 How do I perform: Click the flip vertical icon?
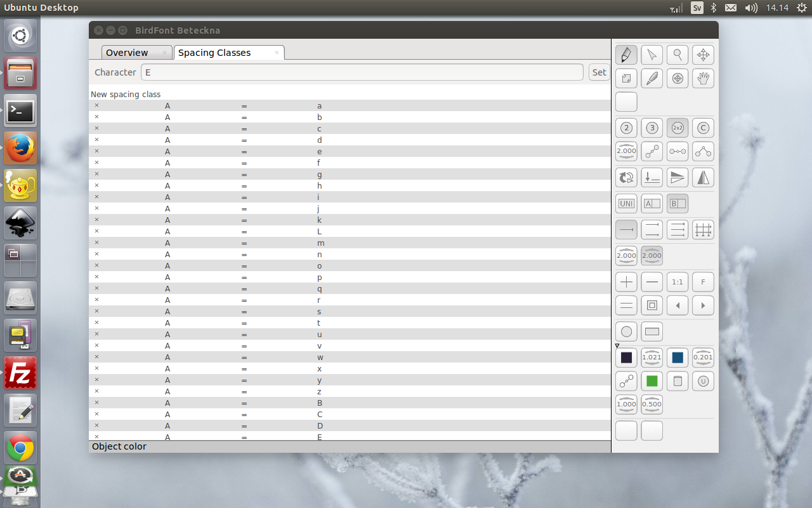coord(678,178)
